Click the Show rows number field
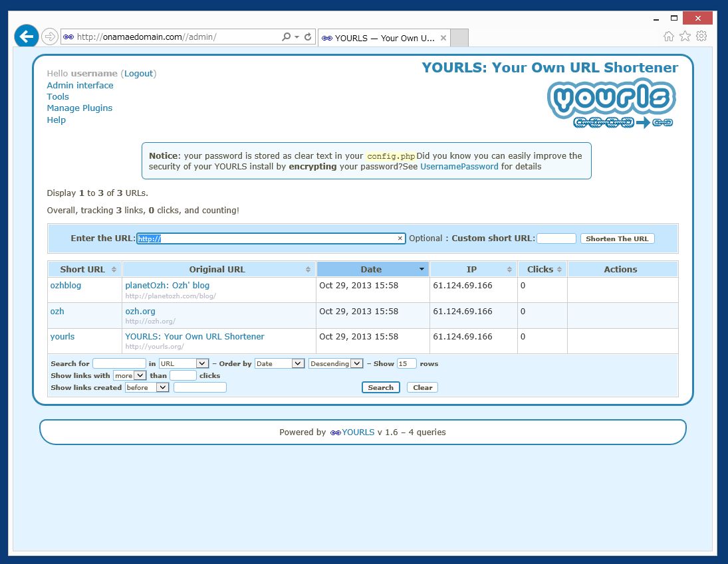 (407, 363)
